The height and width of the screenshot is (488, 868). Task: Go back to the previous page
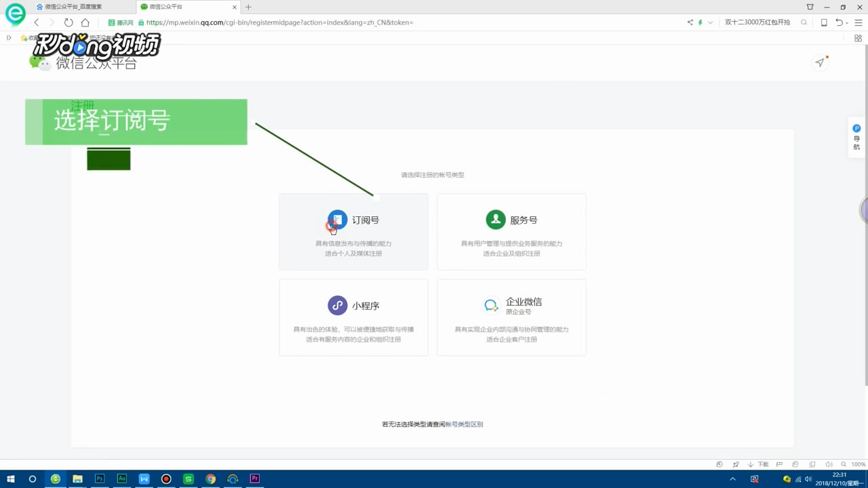pos(37,22)
